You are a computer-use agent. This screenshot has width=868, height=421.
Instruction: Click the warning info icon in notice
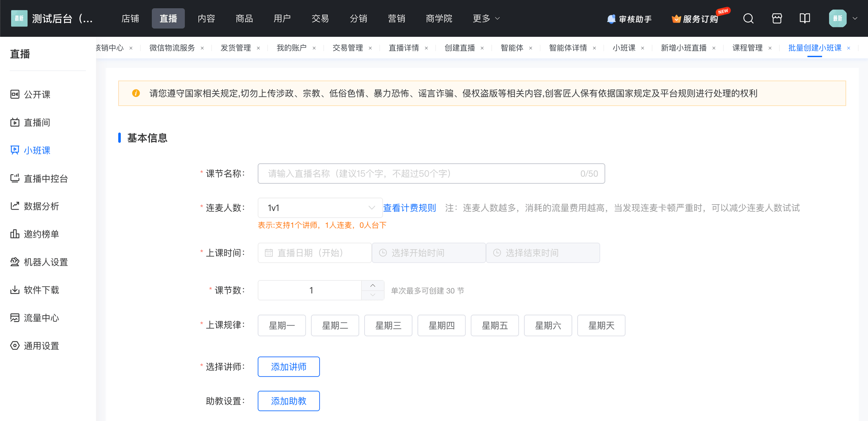(x=136, y=93)
